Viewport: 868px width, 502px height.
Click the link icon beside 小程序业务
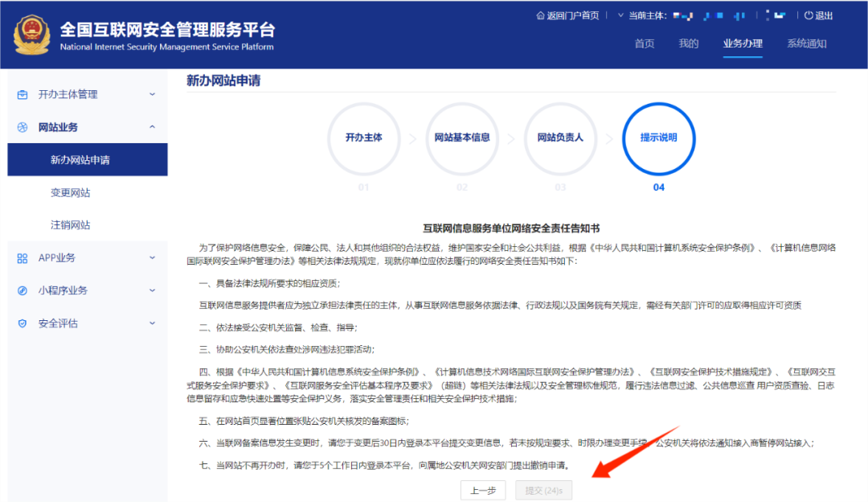[x=23, y=290]
